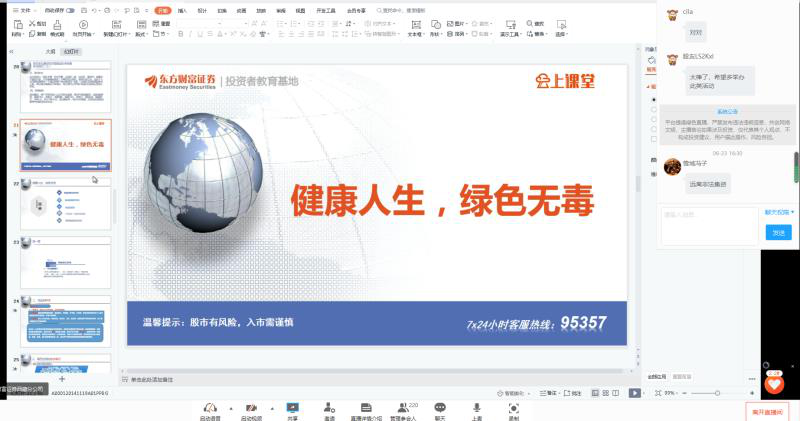This screenshot has width=800, height=421.
Task: Open the Insert ribbon tab
Action: point(182,10)
